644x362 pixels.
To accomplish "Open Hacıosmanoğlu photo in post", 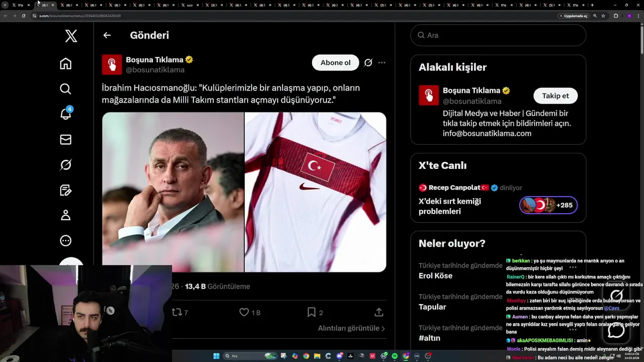I will pos(173,192).
